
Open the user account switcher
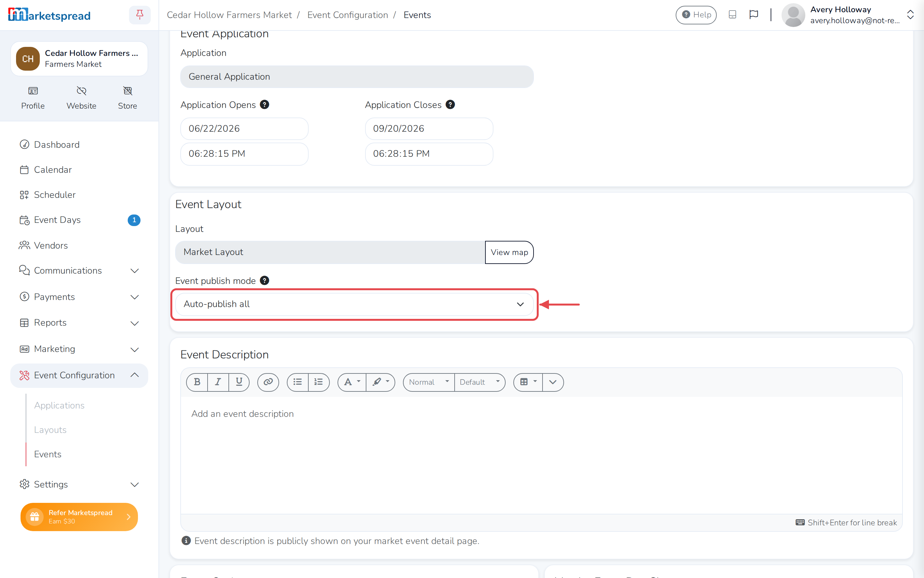[910, 15]
